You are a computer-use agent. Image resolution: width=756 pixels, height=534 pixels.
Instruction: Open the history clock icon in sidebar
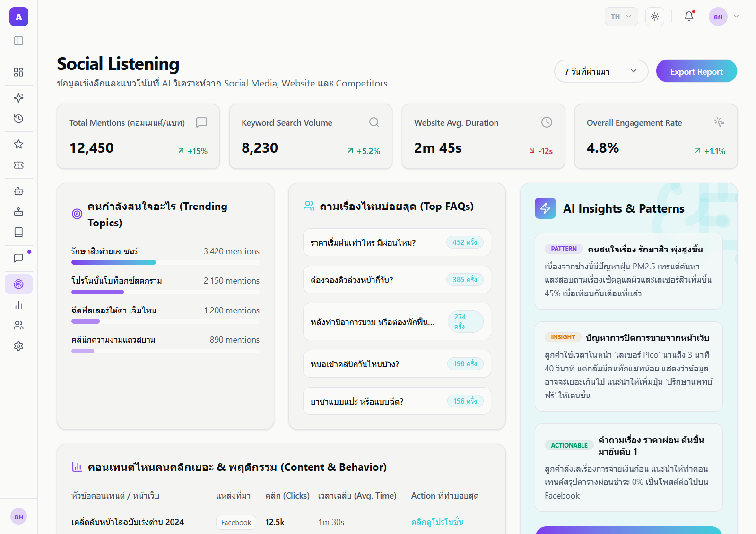pos(19,119)
